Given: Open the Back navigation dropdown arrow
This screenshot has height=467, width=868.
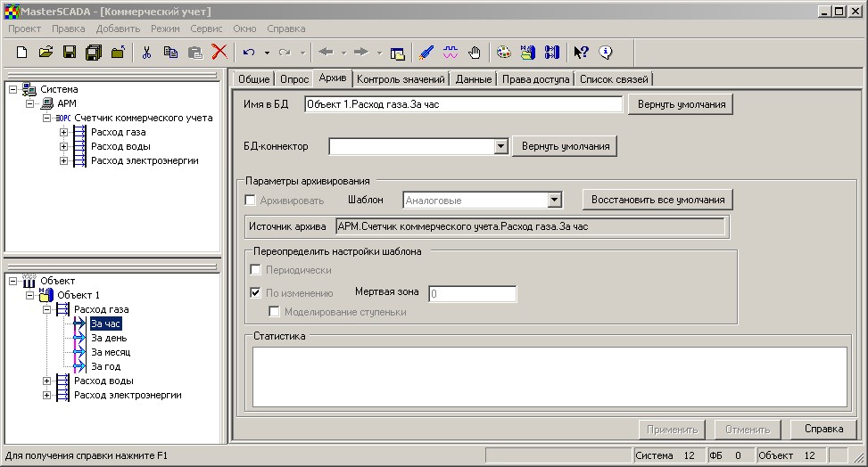Looking at the screenshot, I should (x=343, y=53).
